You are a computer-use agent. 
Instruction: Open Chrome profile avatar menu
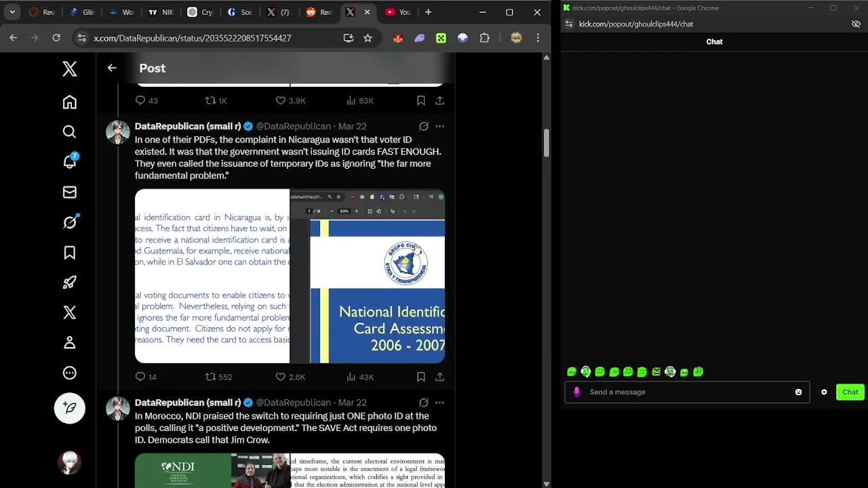[x=516, y=38]
